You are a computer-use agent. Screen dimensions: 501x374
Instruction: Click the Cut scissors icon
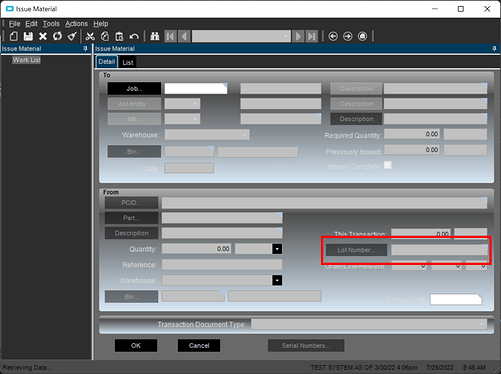click(90, 36)
